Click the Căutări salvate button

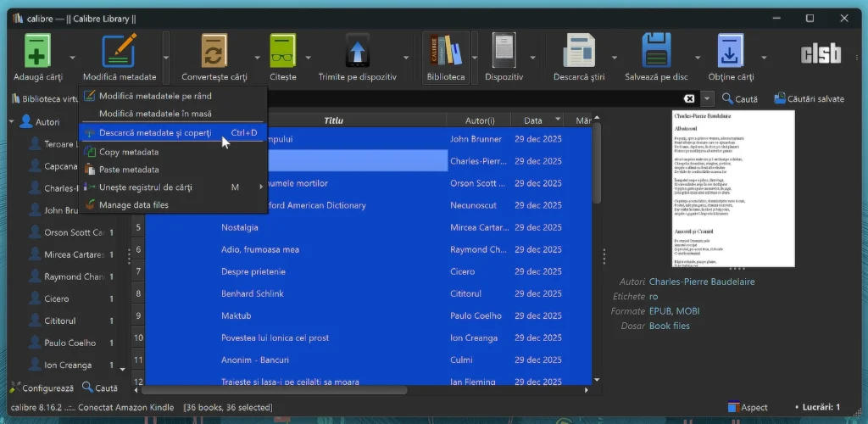(809, 99)
